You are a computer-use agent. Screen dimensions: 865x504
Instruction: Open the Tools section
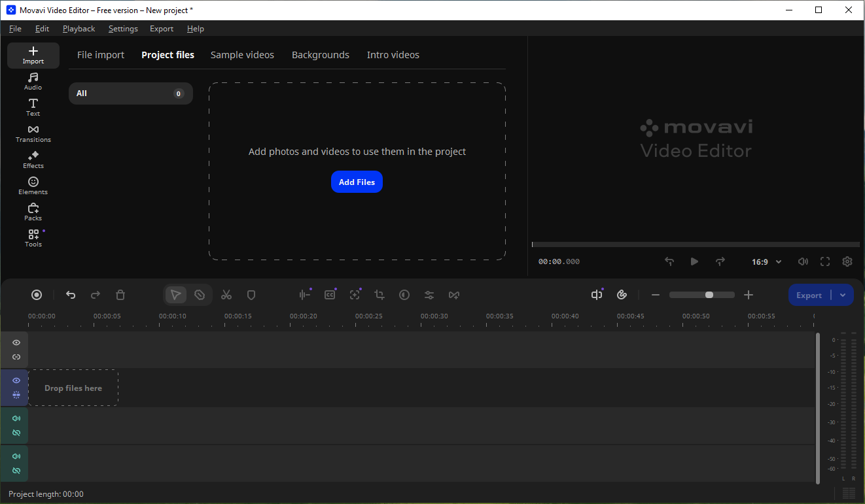pos(33,239)
